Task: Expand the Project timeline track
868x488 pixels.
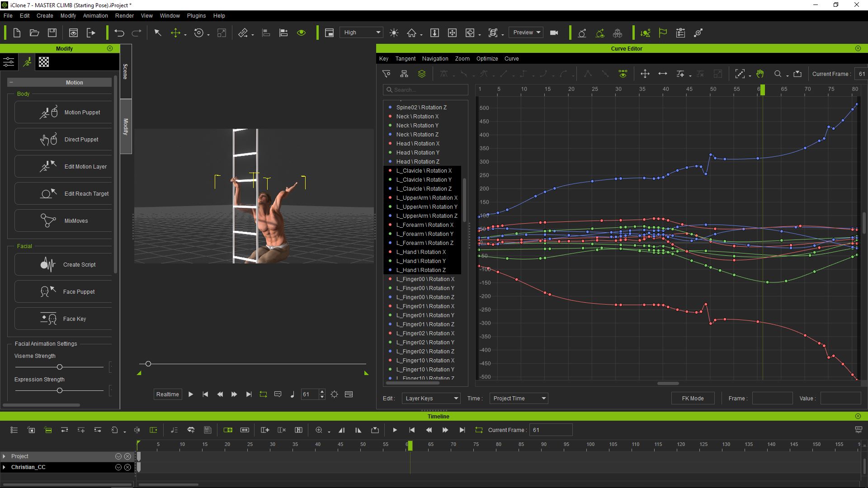Action: (5, 456)
